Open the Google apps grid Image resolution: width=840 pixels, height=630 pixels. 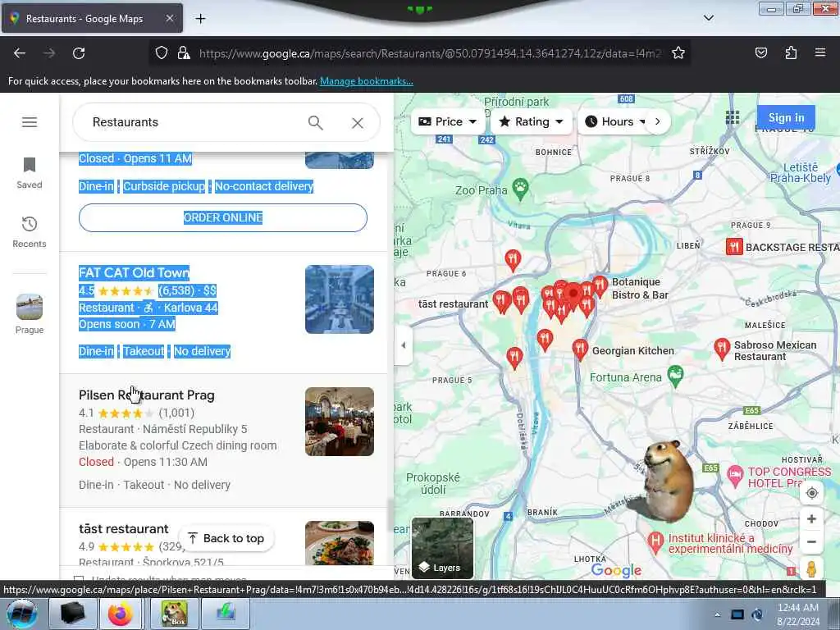733,117
